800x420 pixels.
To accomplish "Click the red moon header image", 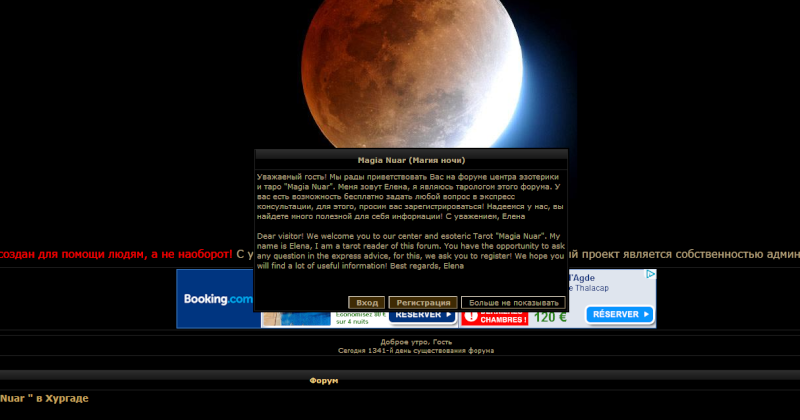I will coord(412,74).
